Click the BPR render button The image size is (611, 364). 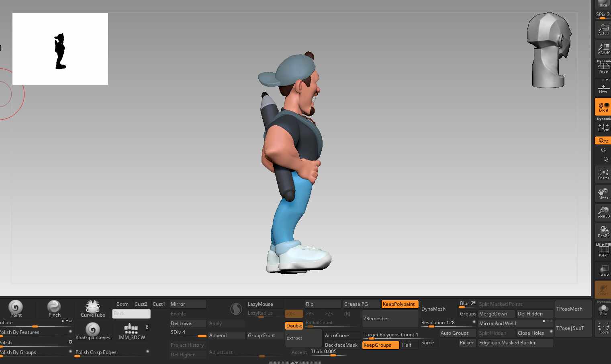(x=603, y=4)
